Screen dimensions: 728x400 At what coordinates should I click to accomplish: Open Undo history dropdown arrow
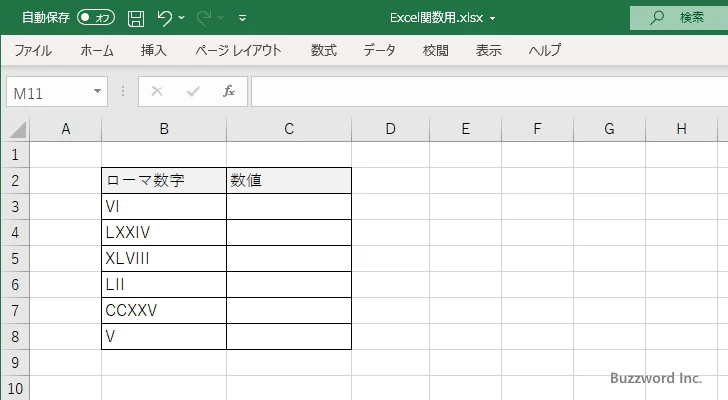pos(182,18)
